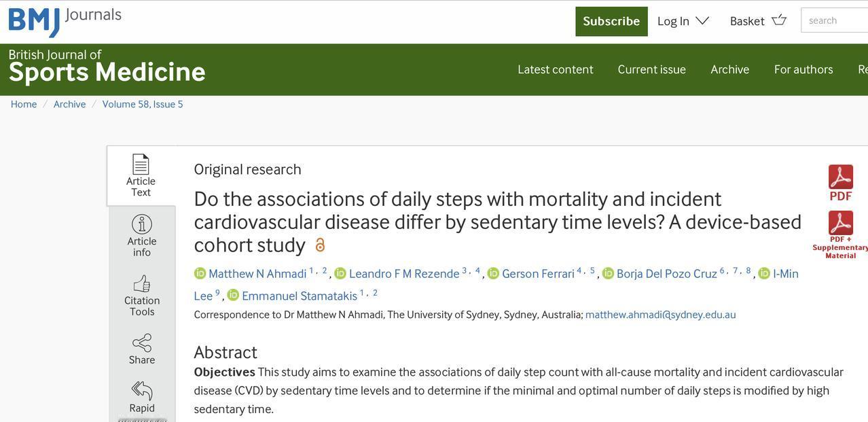This screenshot has width=868, height=422.
Task: Open Citation Tools thumbs-up icon
Action: 142,283
